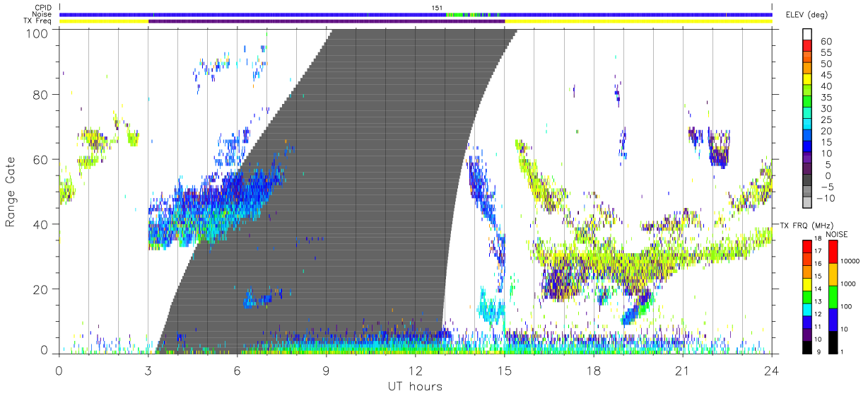
Task: Select the 'CPID' row label
Action: coord(42,8)
